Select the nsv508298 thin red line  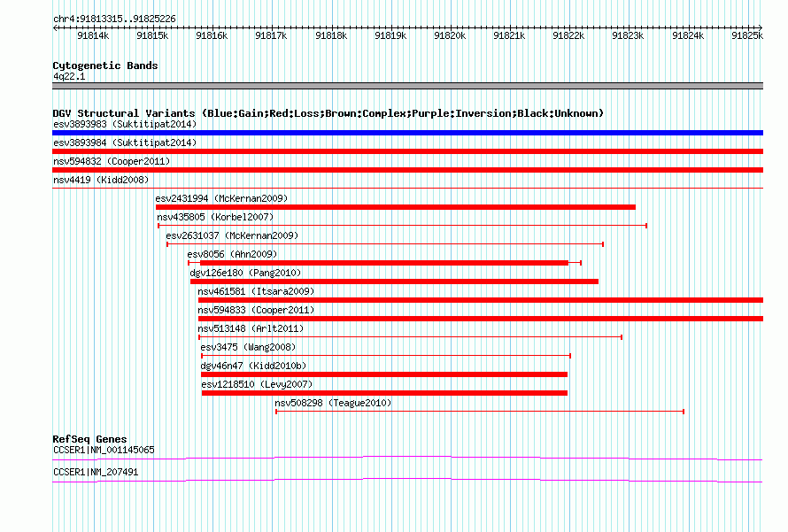pyautogui.click(x=480, y=412)
